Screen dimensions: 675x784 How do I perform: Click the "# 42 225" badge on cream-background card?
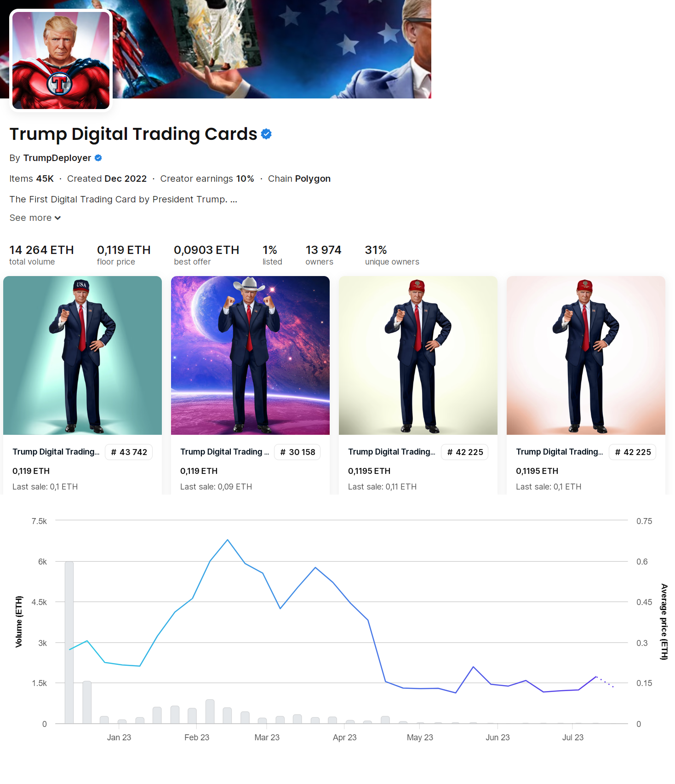click(x=465, y=452)
